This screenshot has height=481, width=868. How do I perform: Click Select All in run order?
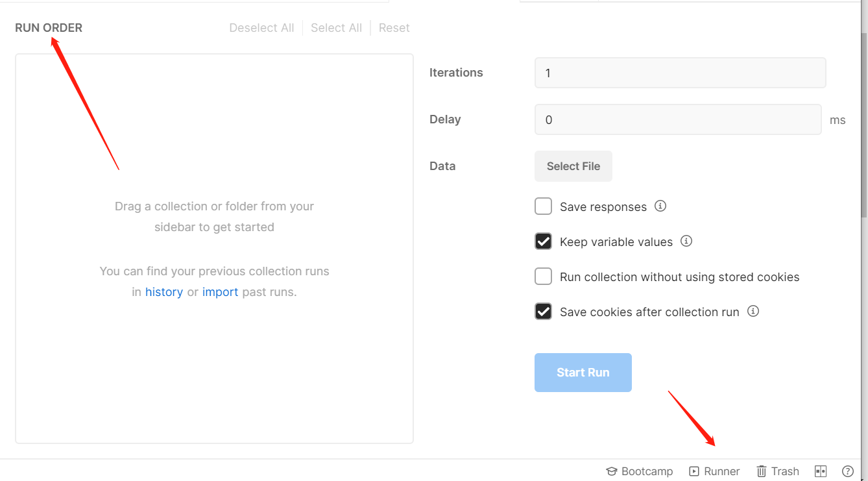(336, 28)
